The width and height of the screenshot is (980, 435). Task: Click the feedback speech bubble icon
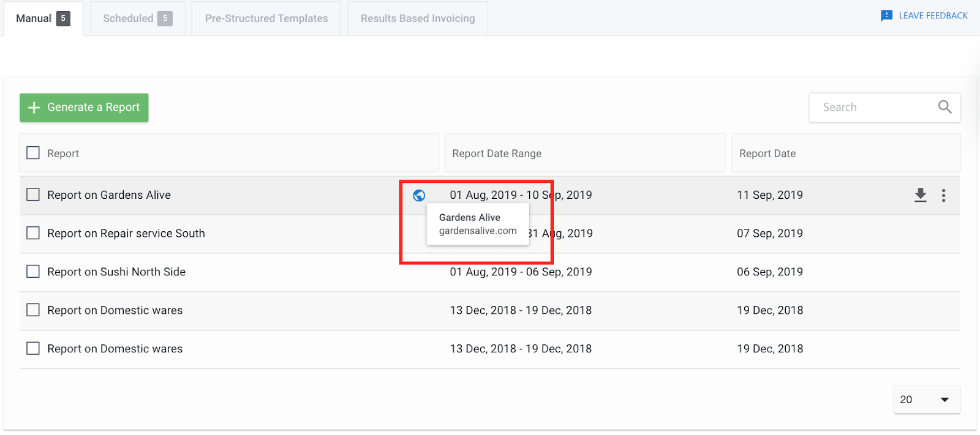click(x=886, y=16)
